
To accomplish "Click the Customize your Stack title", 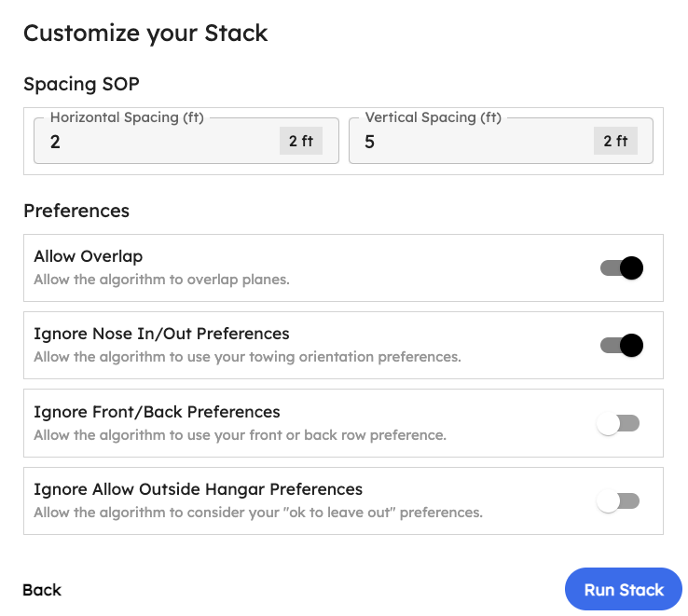I will pyautogui.click(x=145, y=34).
